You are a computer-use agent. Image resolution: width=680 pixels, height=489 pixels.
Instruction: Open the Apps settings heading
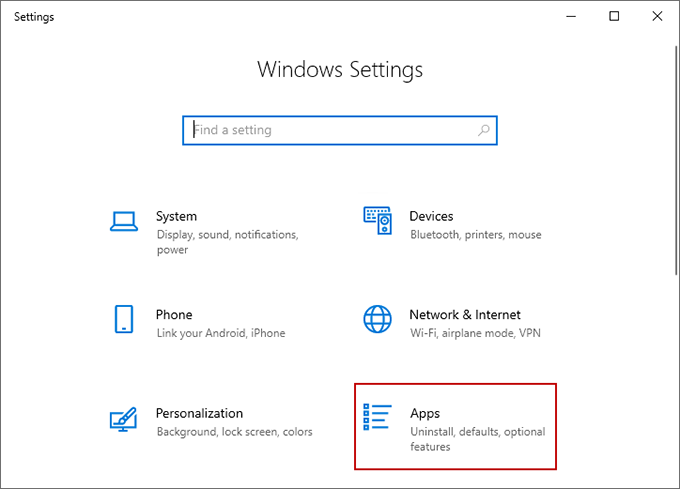(x=425, y=414)
